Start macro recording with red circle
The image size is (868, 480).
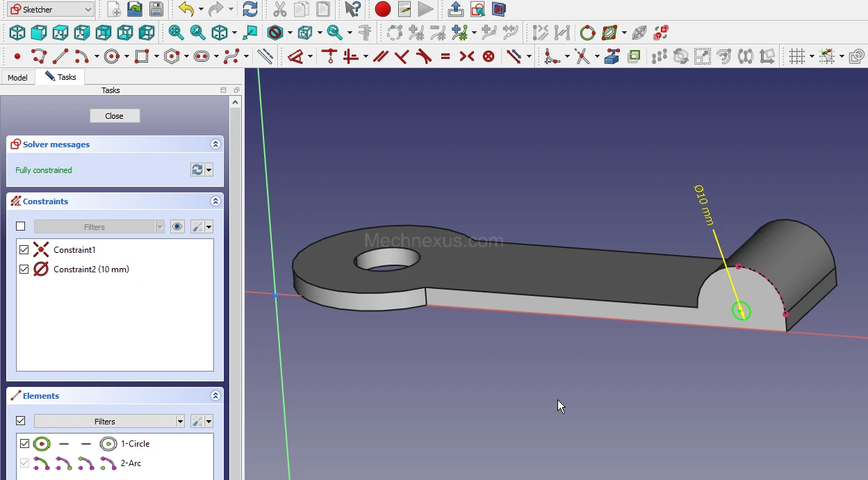click(x=382, y=9)
